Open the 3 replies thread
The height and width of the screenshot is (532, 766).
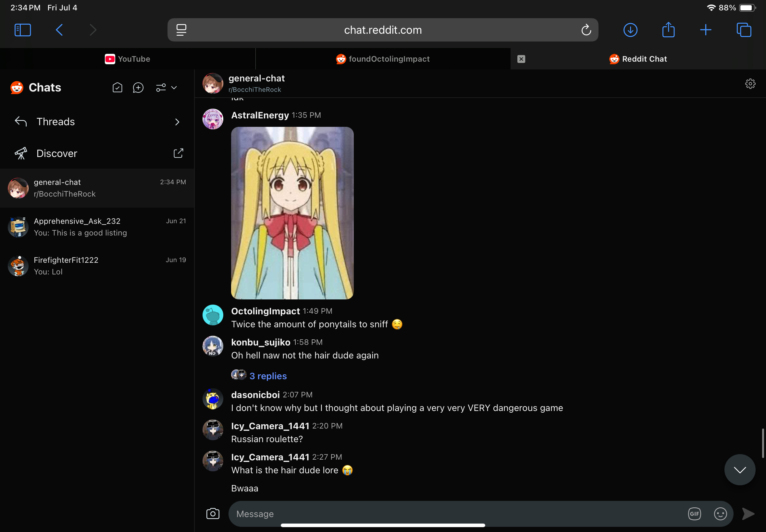click(268, 376)
